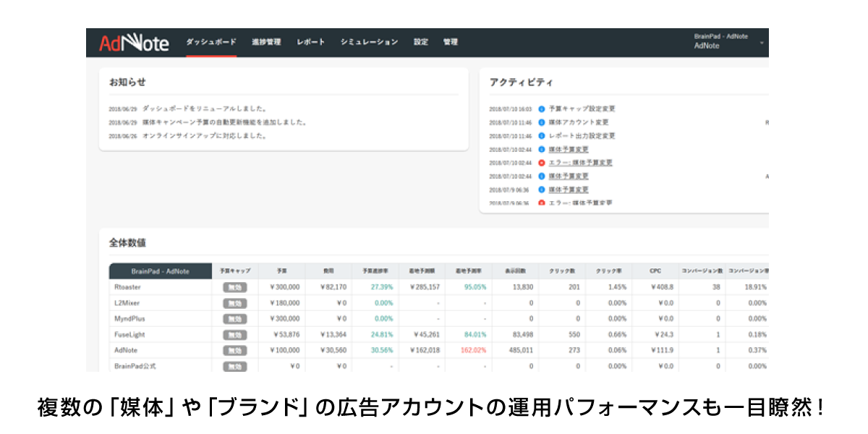Select the BrainPad公式 row name

pos(135,366)
